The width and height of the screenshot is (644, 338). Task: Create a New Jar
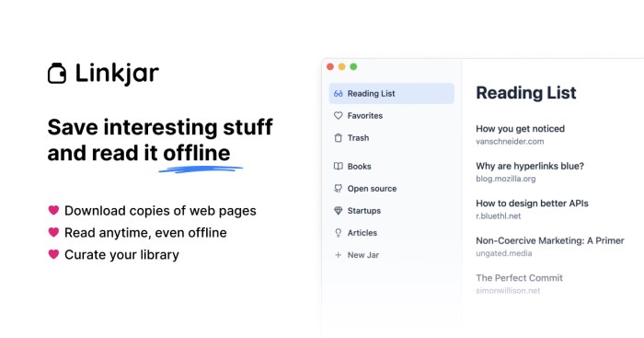tap(391, 255)
